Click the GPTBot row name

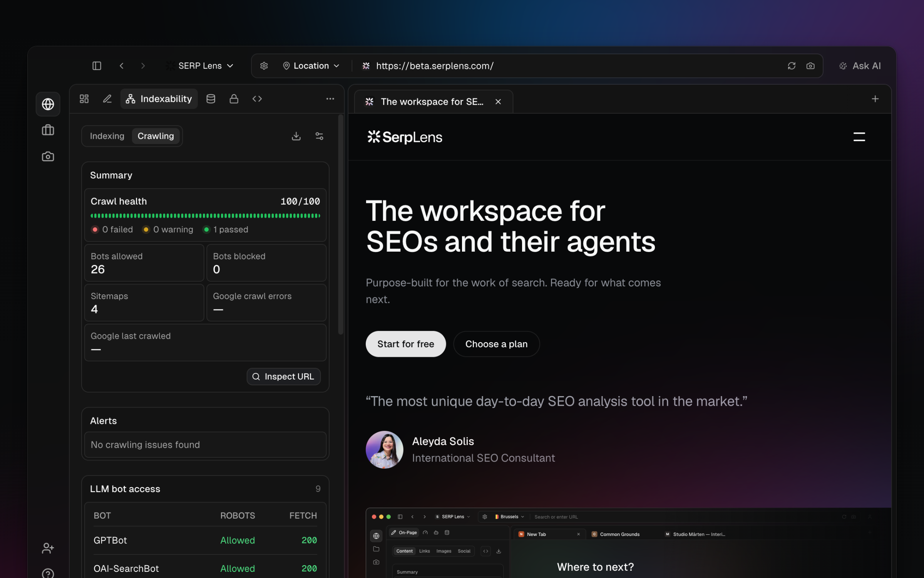point(110,540)
